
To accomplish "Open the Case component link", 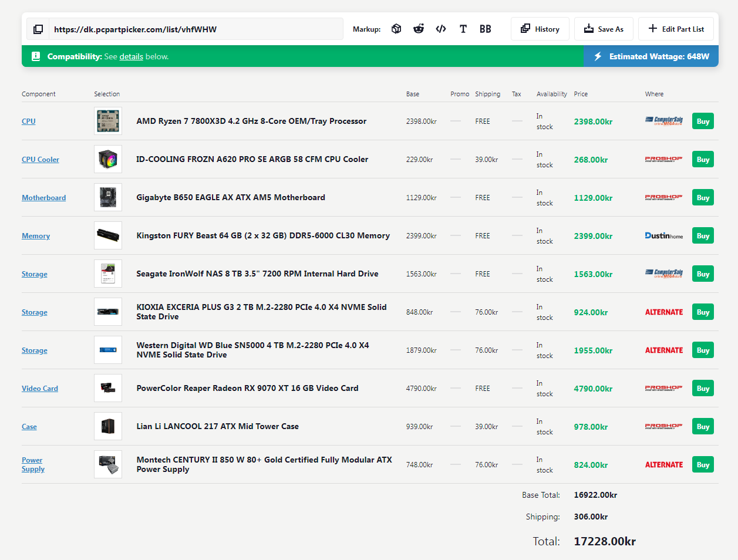I will coord(29,427).
